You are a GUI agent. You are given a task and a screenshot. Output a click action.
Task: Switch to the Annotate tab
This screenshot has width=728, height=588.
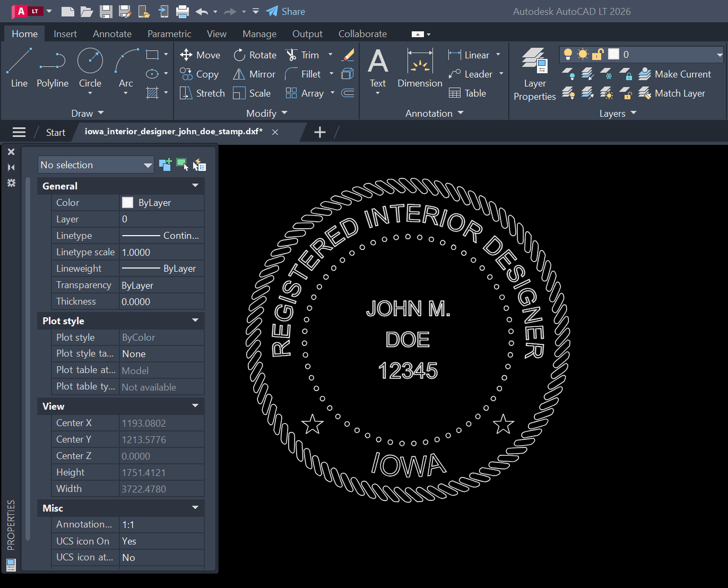click(112, 33)
